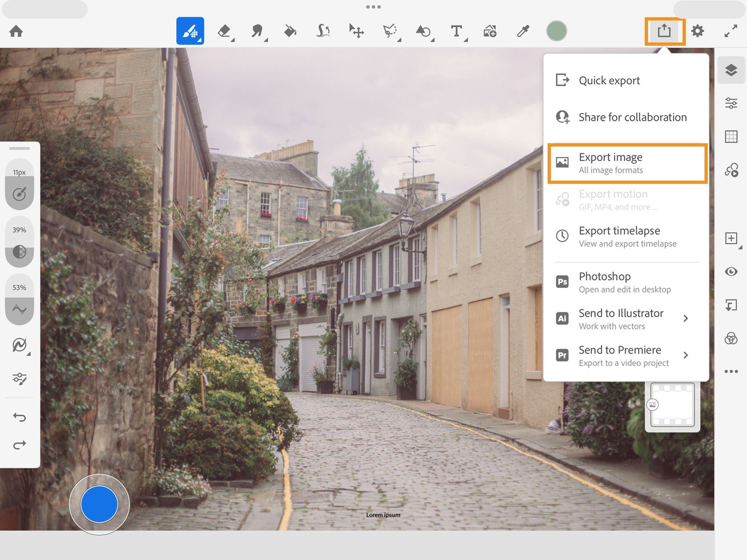Click the layer thumbnail image badge

click(653, 405)
